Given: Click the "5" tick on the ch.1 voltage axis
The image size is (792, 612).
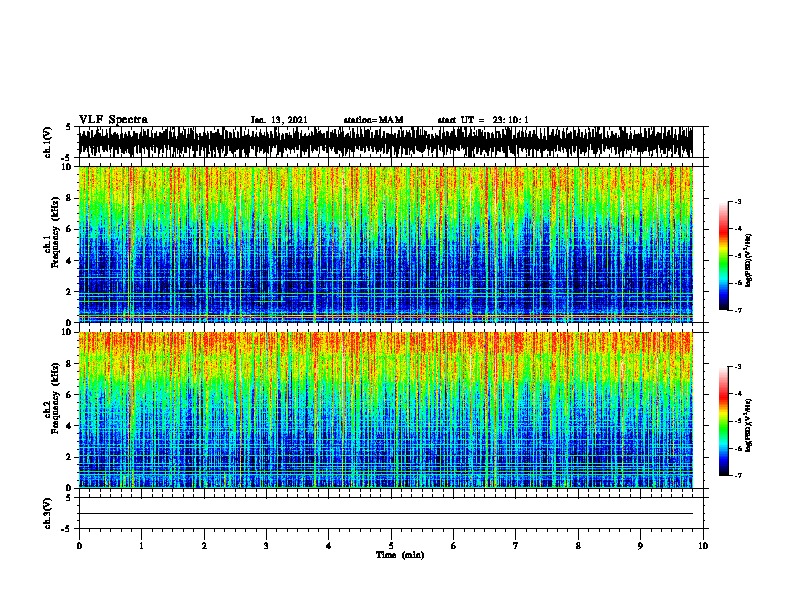Looking at the screenshot, I should tap(69, 127).
